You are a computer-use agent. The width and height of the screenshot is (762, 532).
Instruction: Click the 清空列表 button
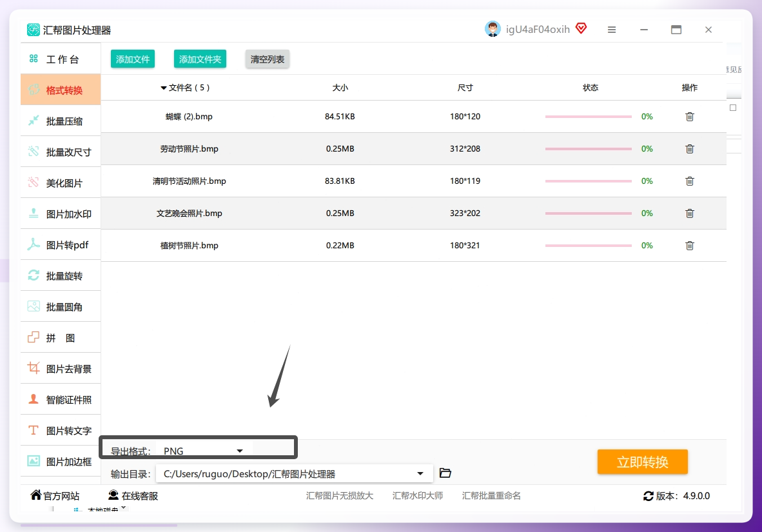tap(268, 59)
